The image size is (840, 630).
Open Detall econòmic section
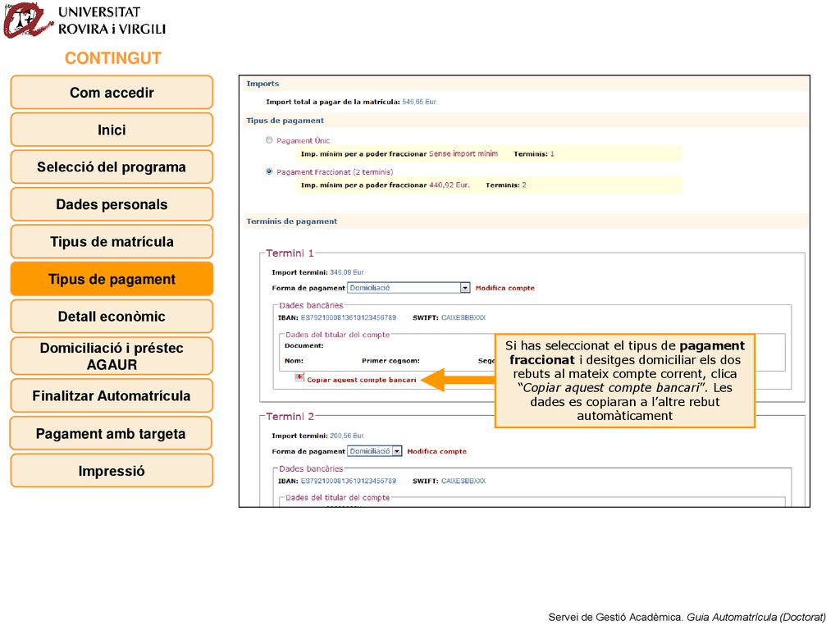[112, 316]
